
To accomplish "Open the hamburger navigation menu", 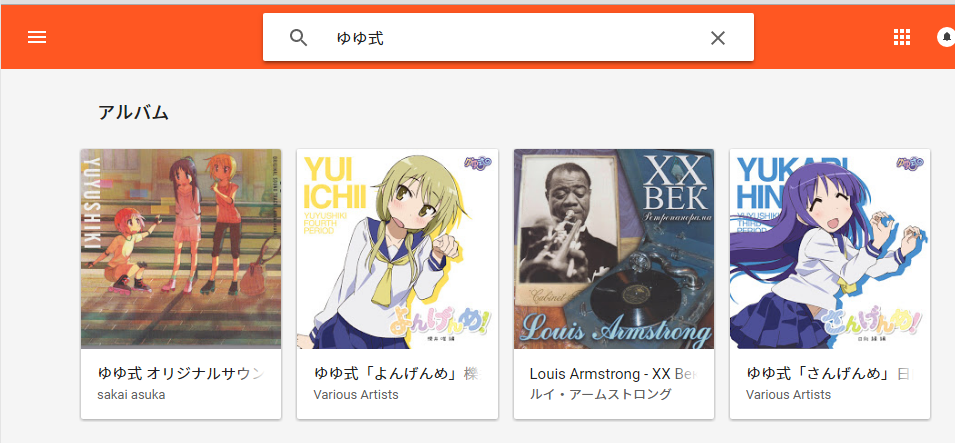I will pos(37,38).
